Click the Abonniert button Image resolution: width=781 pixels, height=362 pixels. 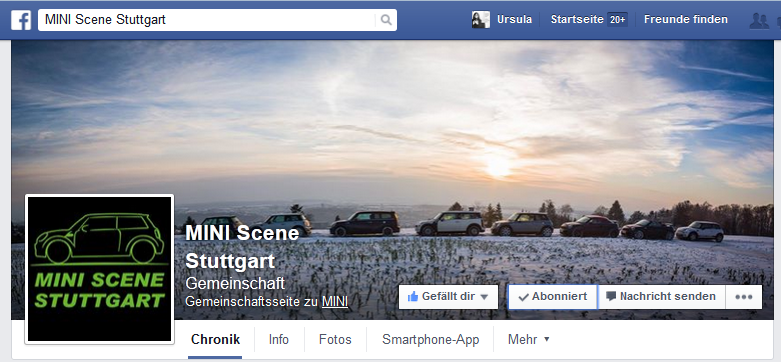coord(552,297)
